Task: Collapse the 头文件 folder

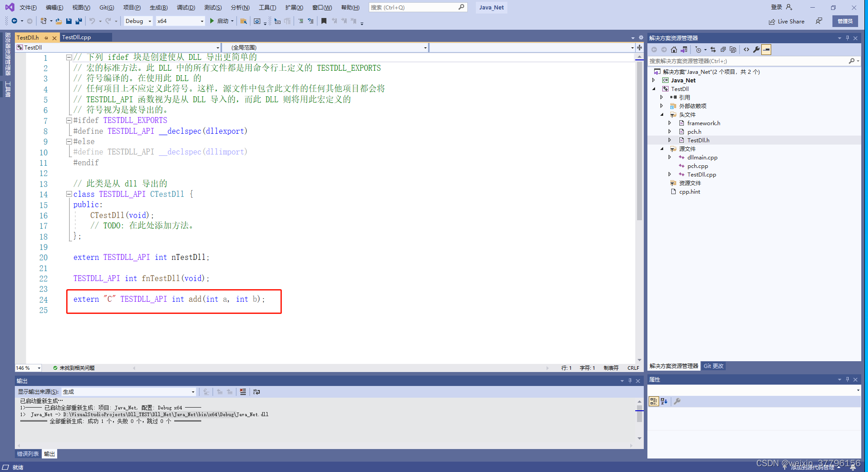Action: tap(662, 114)
